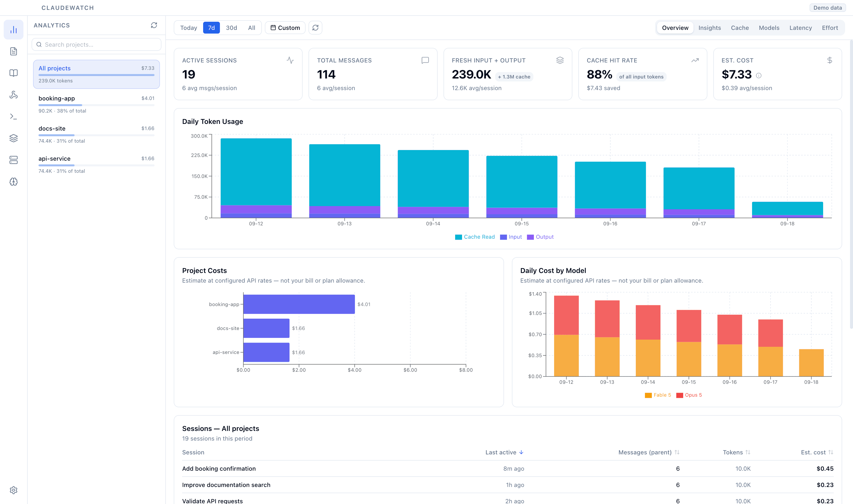
Task: Toggle Opus 5 legend in cost chart
Action: (x=689, y=395)
